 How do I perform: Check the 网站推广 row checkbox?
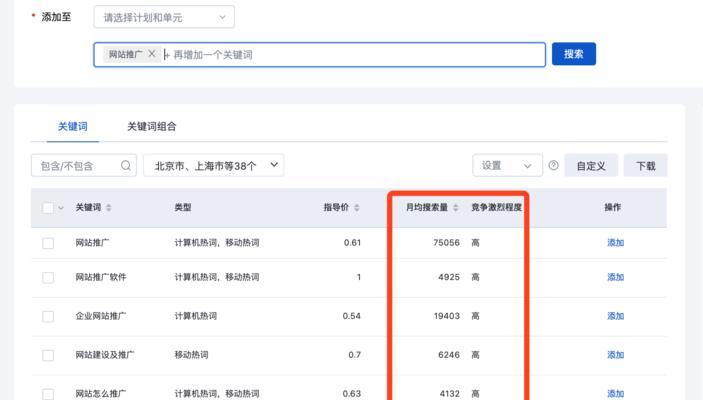[x=48, y=243]
